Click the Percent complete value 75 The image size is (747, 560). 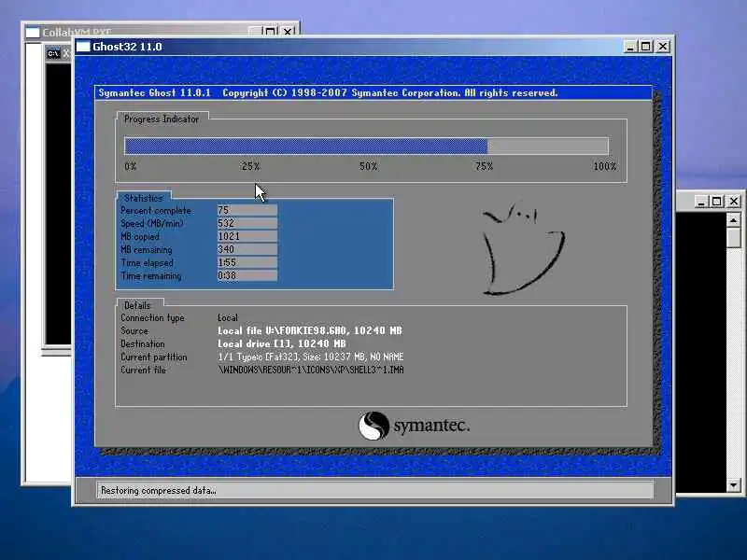[x=247, y=211]
